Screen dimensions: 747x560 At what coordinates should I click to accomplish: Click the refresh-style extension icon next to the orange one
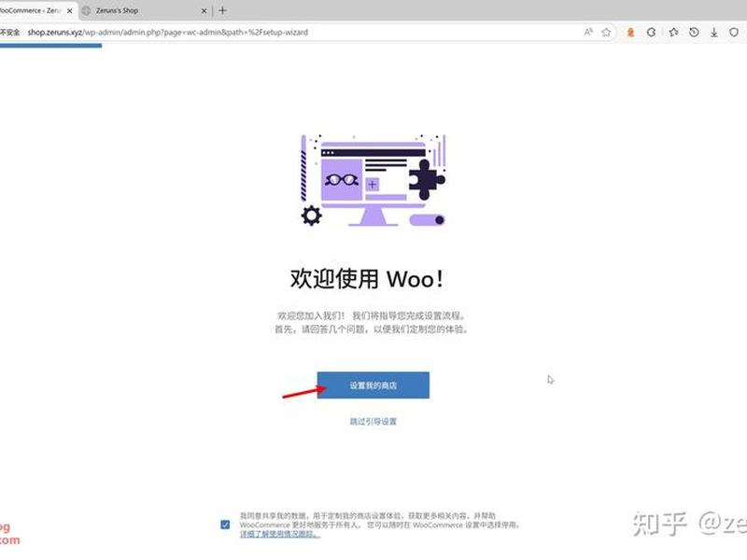coord(651,32)
